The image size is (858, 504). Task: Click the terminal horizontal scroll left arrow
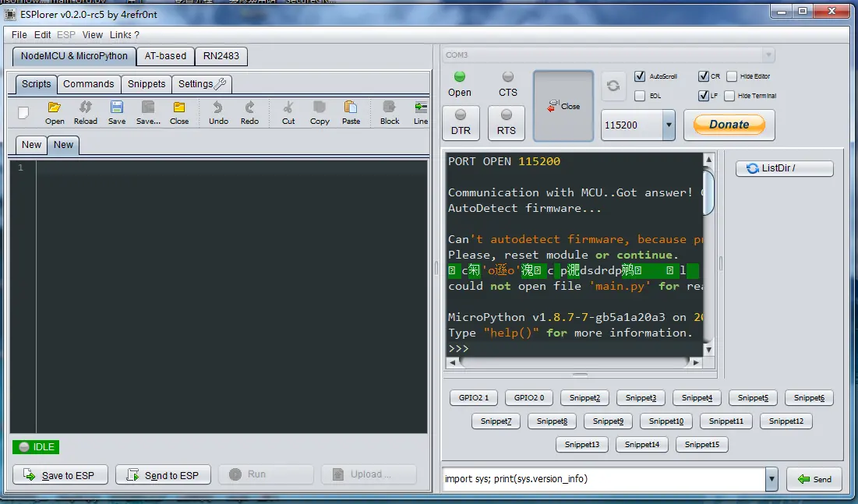[x=453, y=362]
